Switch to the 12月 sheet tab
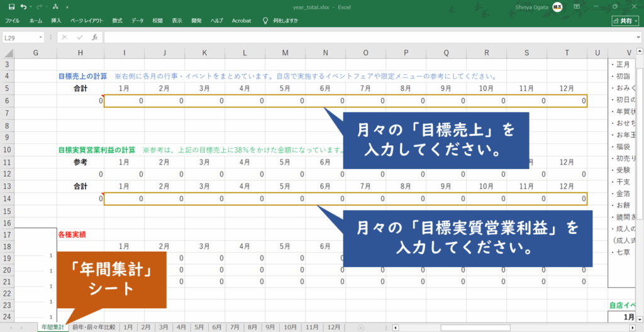This screenshot has width=644, height=332. 334,328
